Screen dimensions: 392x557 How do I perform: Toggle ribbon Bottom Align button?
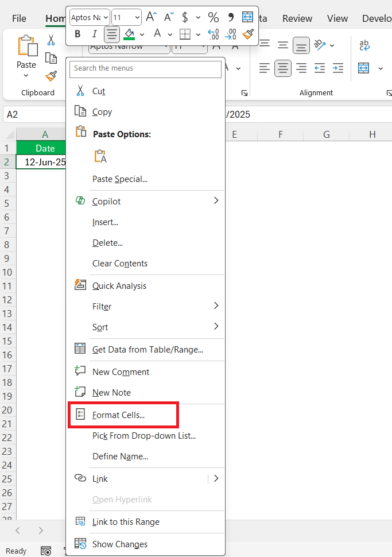301,46
